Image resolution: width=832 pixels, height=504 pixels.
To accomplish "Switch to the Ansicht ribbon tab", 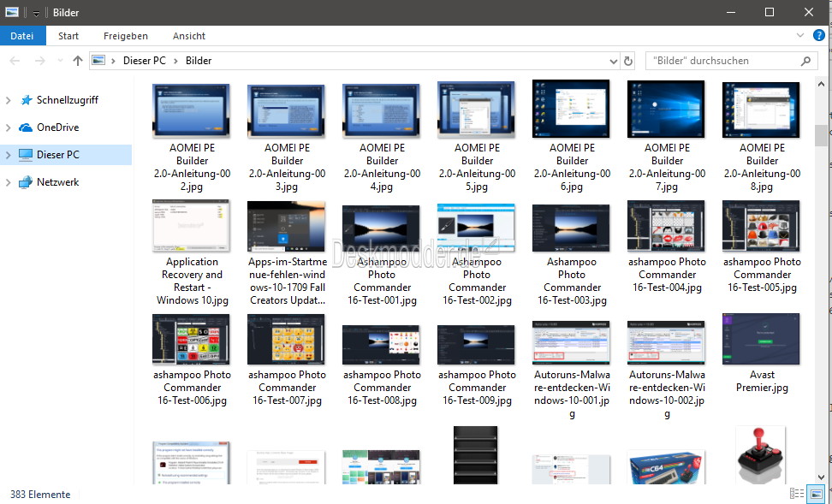I will click(189, 36).
